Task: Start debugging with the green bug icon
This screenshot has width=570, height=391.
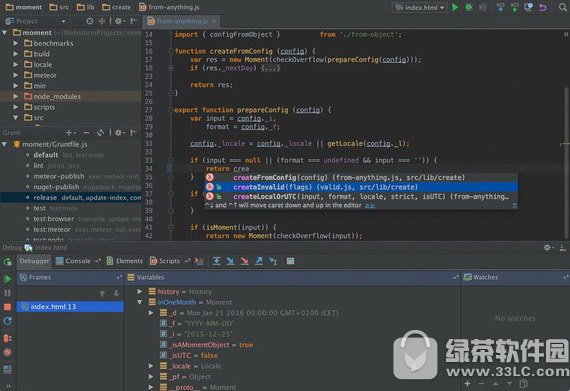Action: tap(469, 7)
